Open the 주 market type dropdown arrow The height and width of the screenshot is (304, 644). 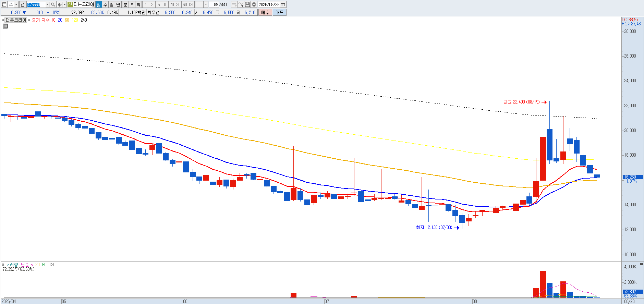pyautogui.click(x=16, y=4)
